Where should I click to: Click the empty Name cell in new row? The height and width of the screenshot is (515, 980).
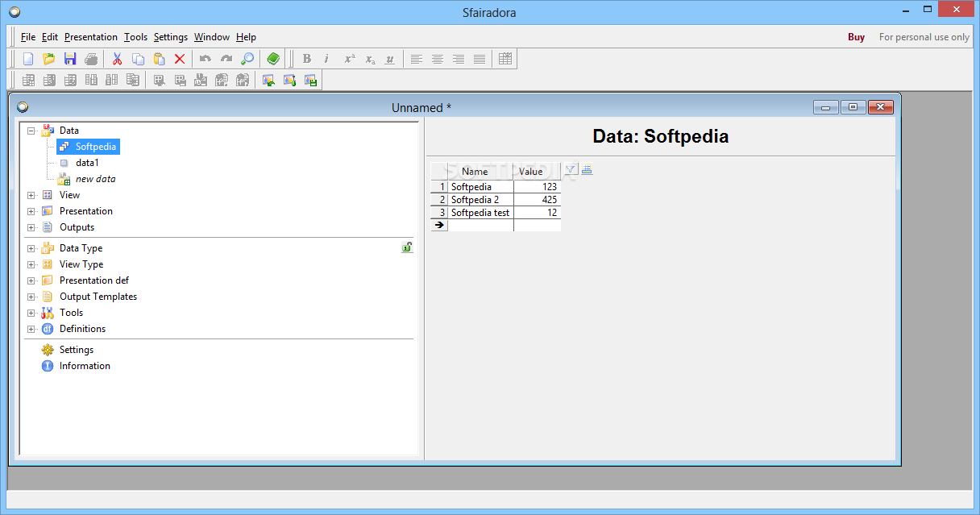point(481,226)
